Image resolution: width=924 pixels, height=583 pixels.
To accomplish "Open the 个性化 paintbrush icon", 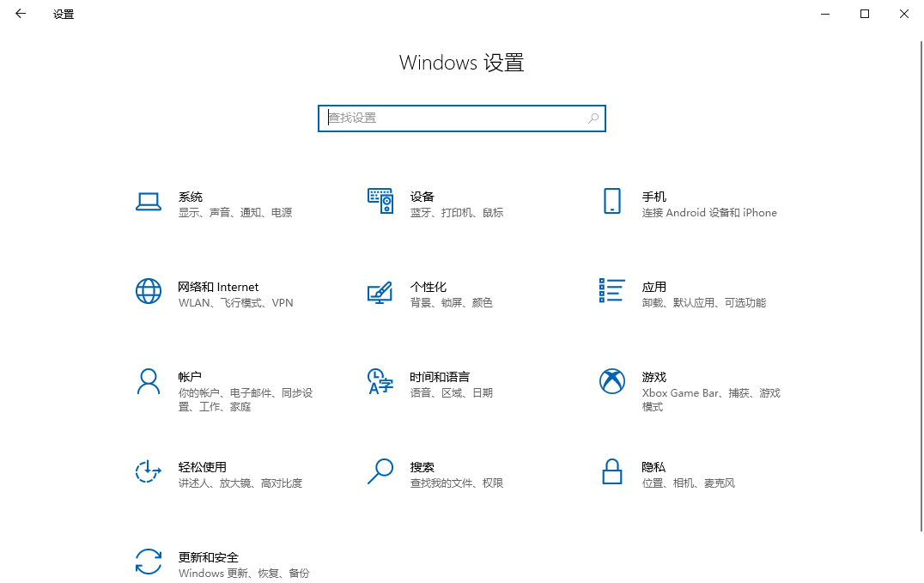I will 380,293.
